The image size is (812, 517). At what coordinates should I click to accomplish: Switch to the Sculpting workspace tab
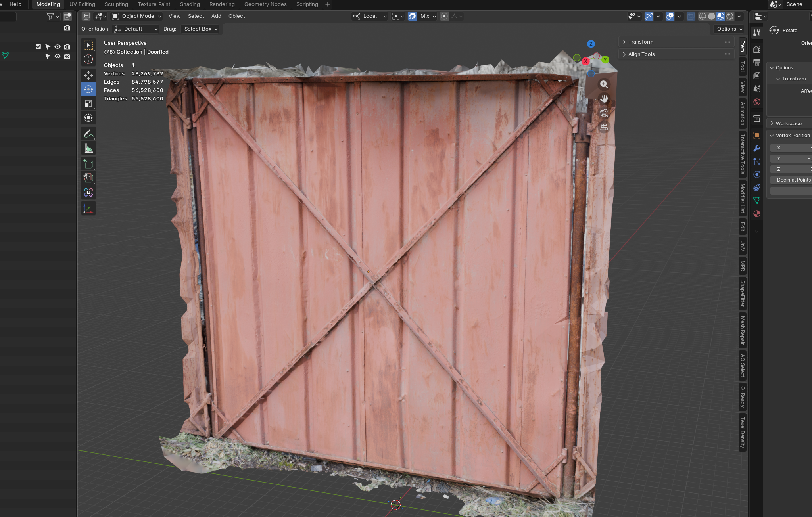(x=116, y=4)
